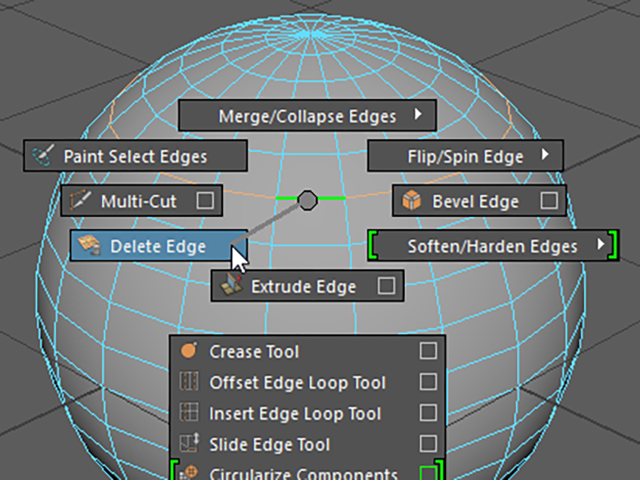Viewport: 640px width, 480px height.
Task: Click the Slide Edge Tool icon
Action: coord(189,443)
